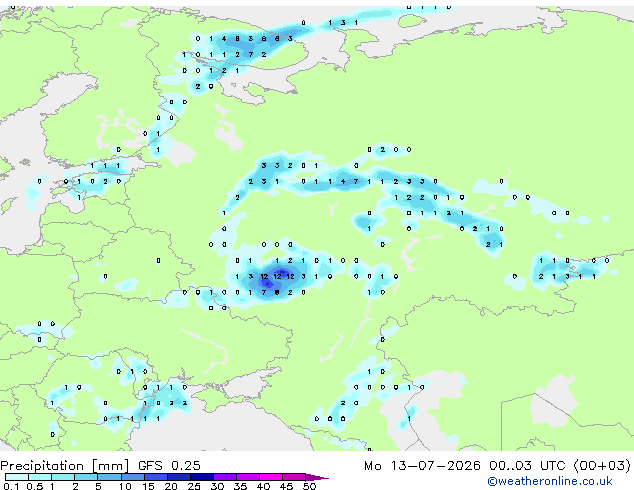The image size is (634, 490).
Task: Pick the legend swatch between 25 and 30
Action: click(x=202, y=477)
